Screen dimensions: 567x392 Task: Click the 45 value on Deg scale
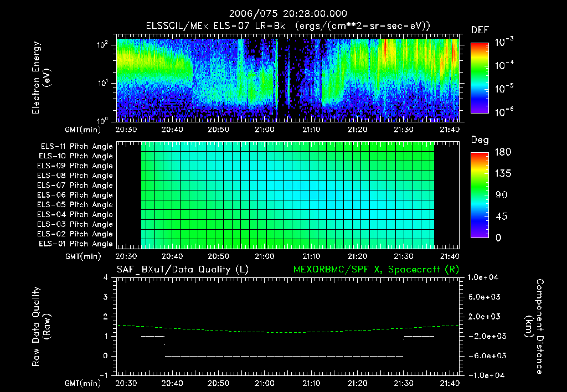pyautogui.click(x=502, y=216)
